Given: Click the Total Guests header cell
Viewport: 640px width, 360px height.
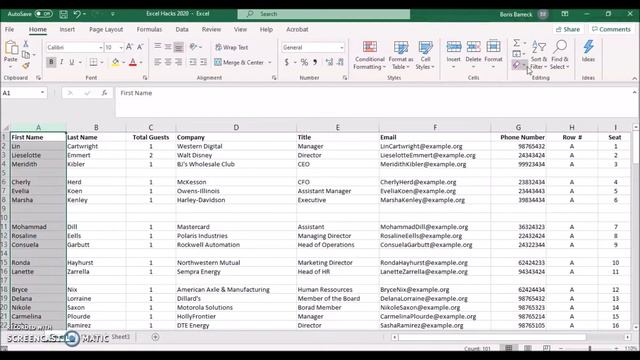Looking at the screenshot, I should [x=151, y=137].
